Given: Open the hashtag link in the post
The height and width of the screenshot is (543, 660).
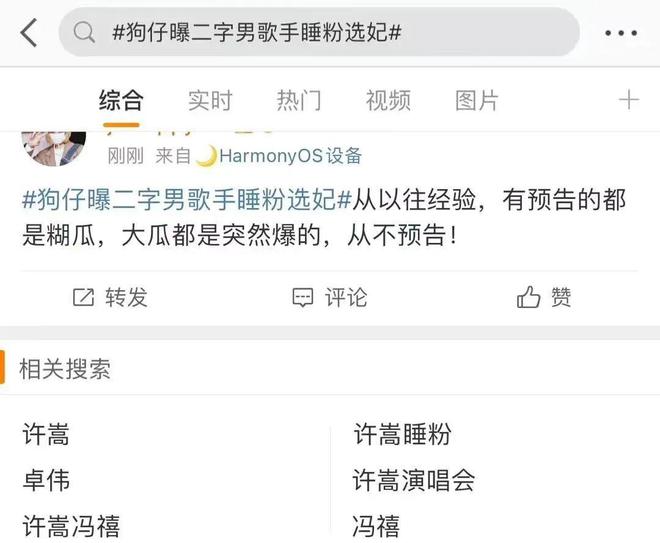Looking at the screenshot, I should pos(186,200).
